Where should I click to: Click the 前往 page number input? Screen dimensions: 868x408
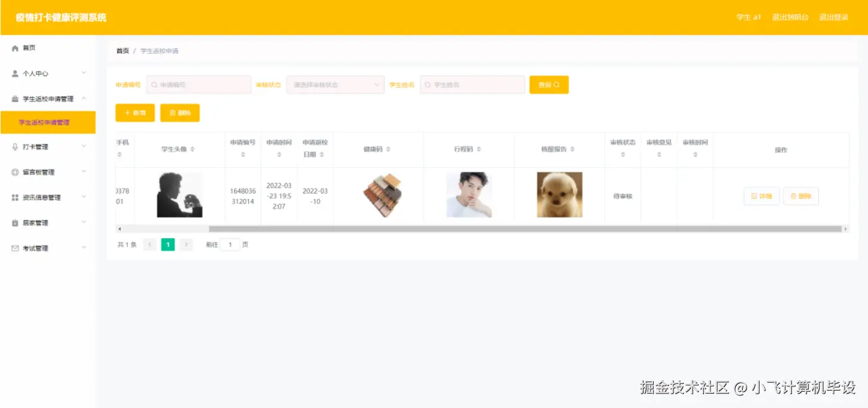coord(230,244)
